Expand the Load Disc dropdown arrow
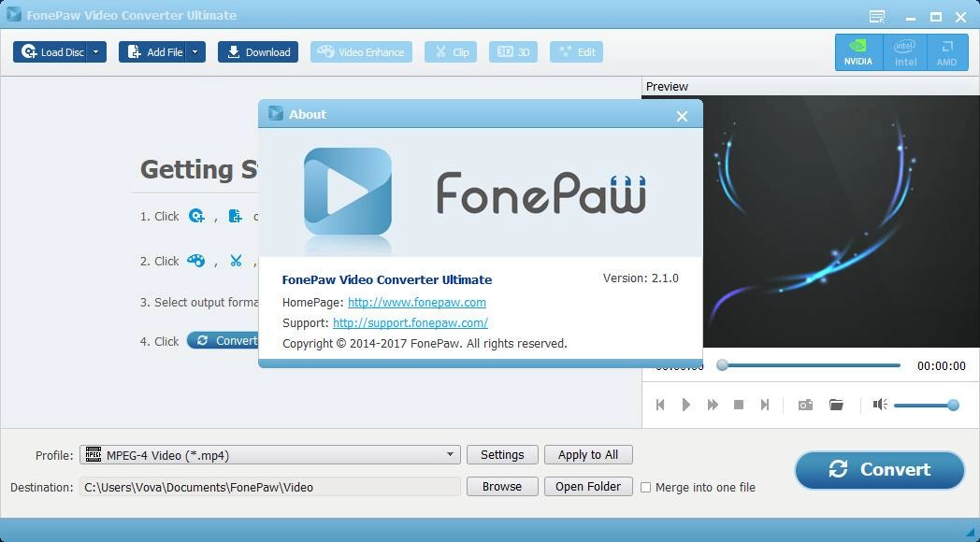 coord(97,51)
